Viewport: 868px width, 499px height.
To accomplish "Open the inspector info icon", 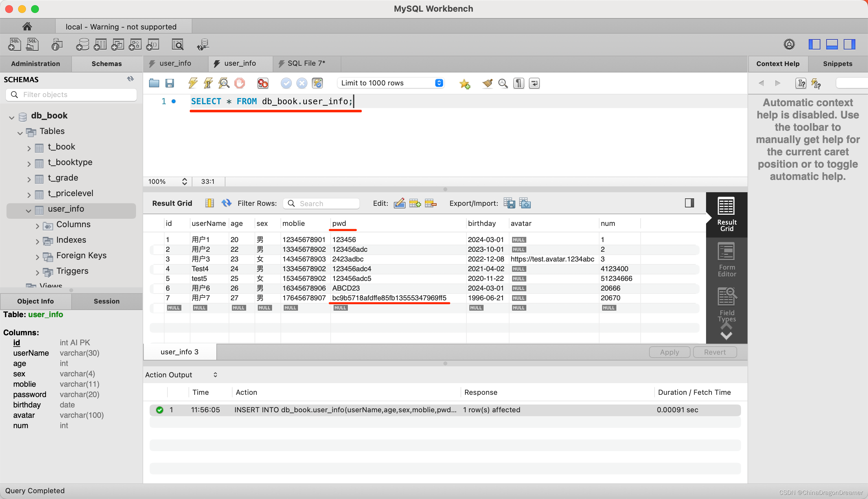I will [x=57, y=45].
